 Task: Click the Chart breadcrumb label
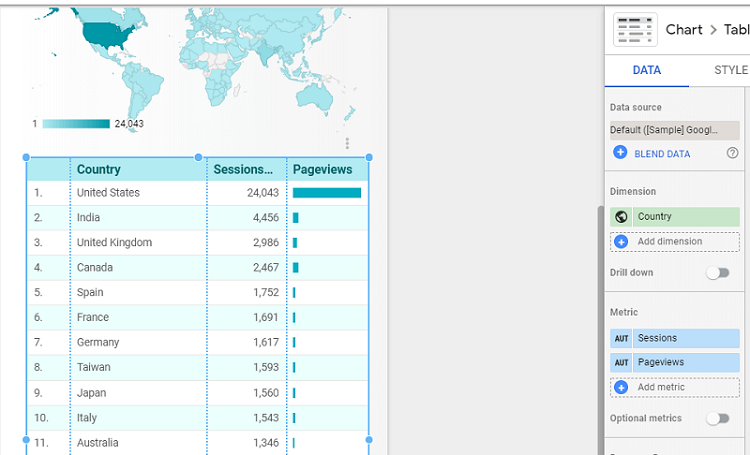pos(684,30)
